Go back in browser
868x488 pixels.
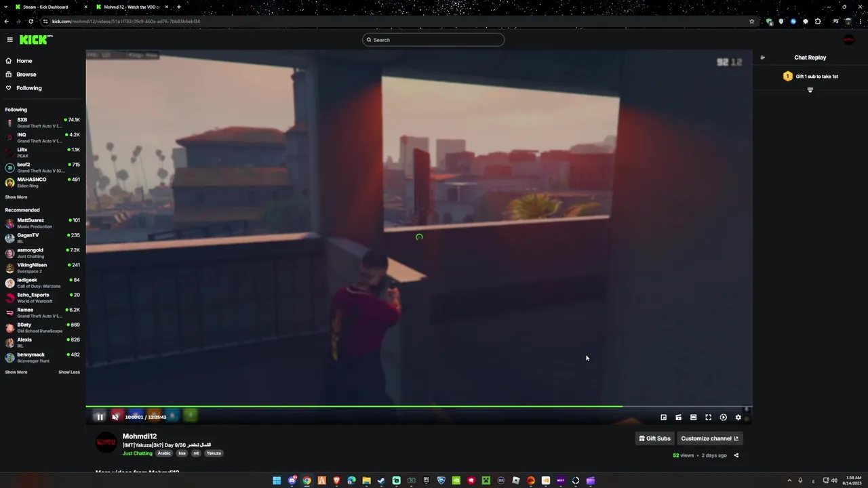pyautogui.click(x=6, y=21)
